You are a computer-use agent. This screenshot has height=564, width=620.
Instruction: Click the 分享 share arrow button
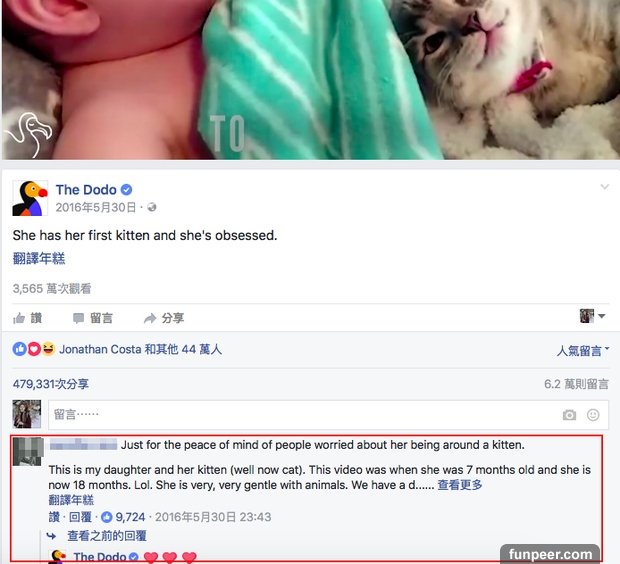coord(164,318)
